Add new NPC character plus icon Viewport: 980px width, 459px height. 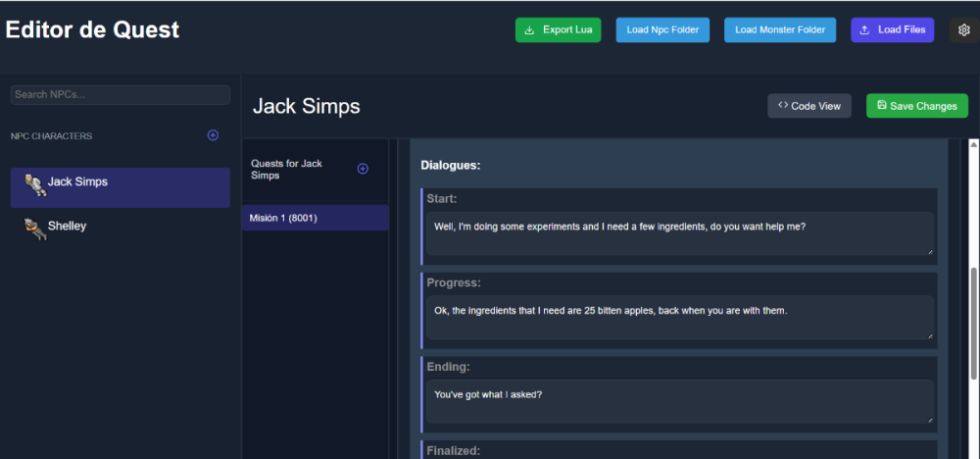point(213,135)
